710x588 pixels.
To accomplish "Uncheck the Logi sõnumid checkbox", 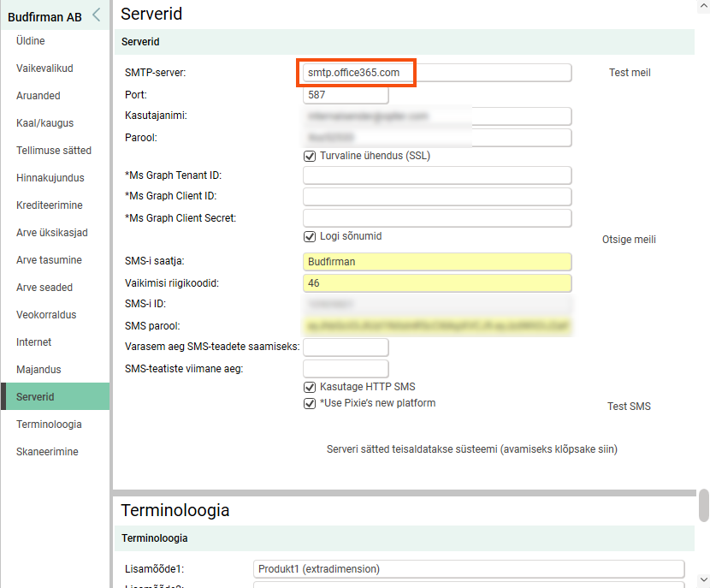I will coord(310,236).
